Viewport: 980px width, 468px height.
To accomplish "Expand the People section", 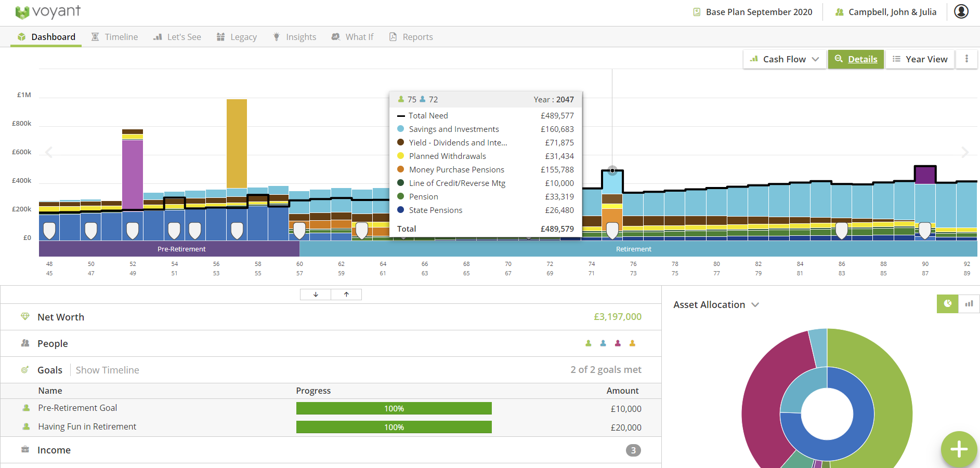I will 331,343.
